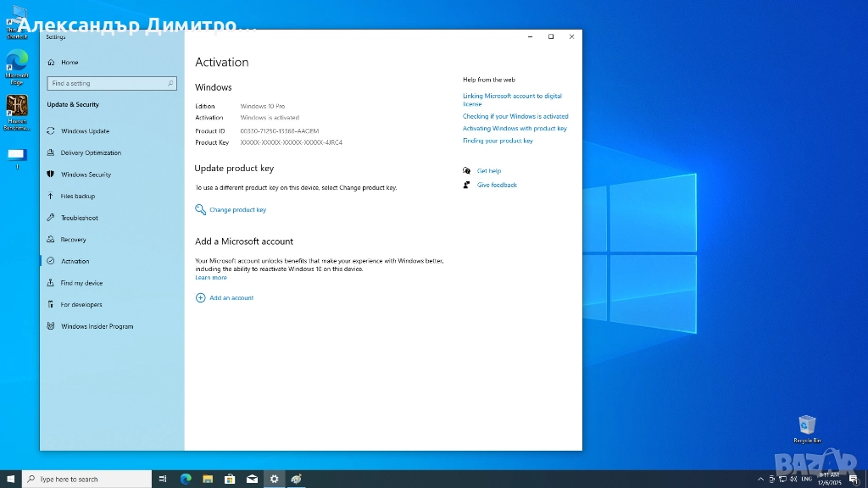This screenshot has width=868, height=488.
Task: Select Windows Insider Program
Action: click(97, 326)
